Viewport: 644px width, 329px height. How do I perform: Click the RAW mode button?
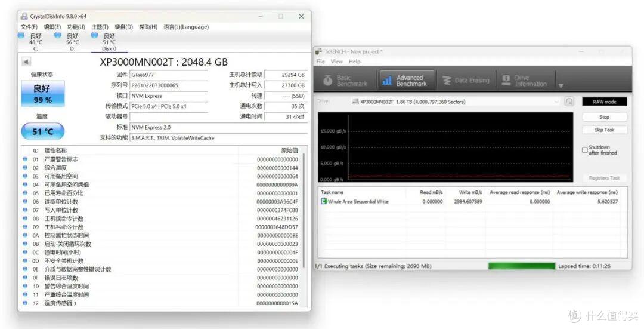605,102
